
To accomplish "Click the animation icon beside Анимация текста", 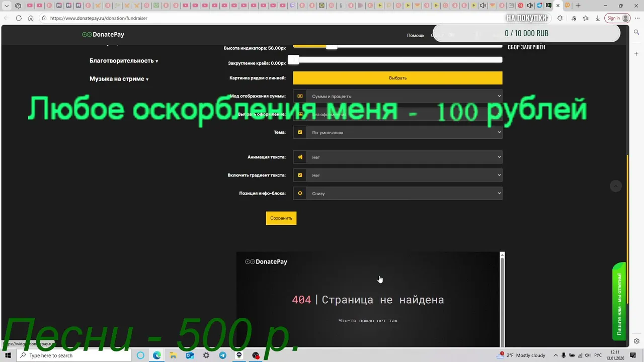I will (300, 157).
